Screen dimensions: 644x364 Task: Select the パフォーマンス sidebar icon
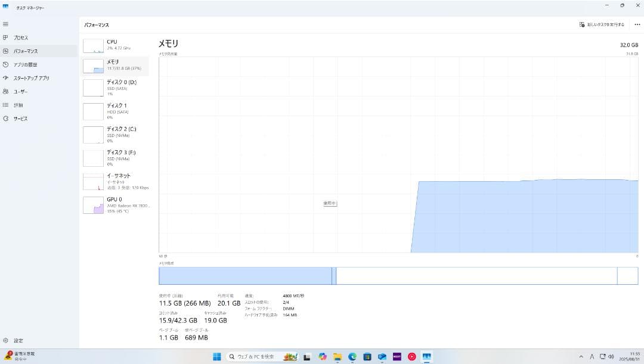tap(6, 51)
